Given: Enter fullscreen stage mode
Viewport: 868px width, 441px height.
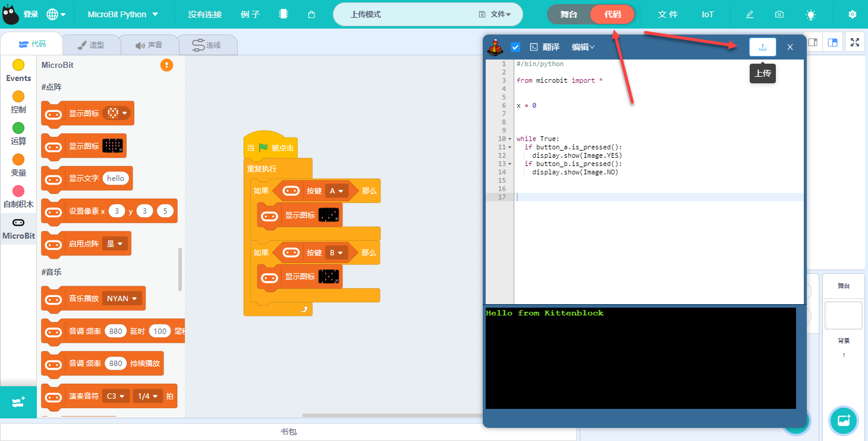Looking at the screenshot, I should (x=854, y=42).
